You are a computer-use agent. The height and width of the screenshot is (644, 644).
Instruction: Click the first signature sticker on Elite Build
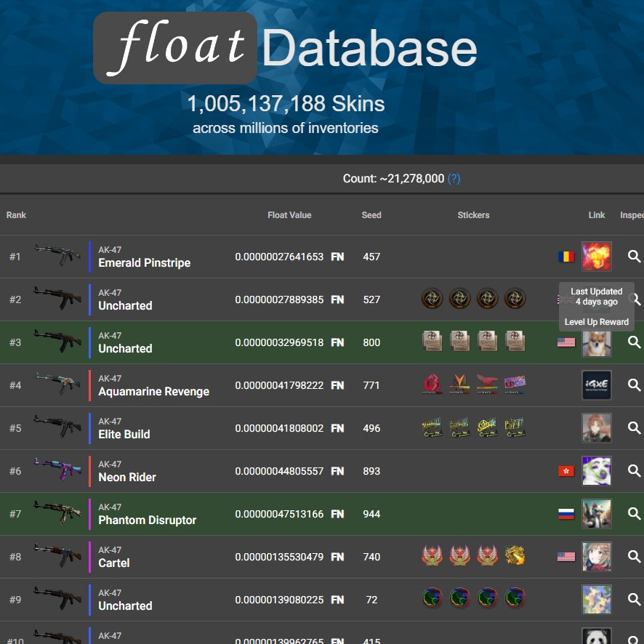pyautogui.click(x=432, y=427)
